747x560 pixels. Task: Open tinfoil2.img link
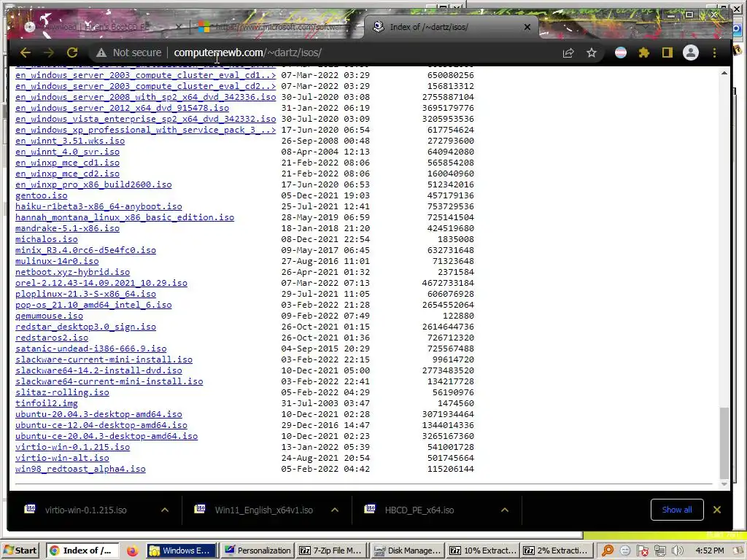coord(46,404)
